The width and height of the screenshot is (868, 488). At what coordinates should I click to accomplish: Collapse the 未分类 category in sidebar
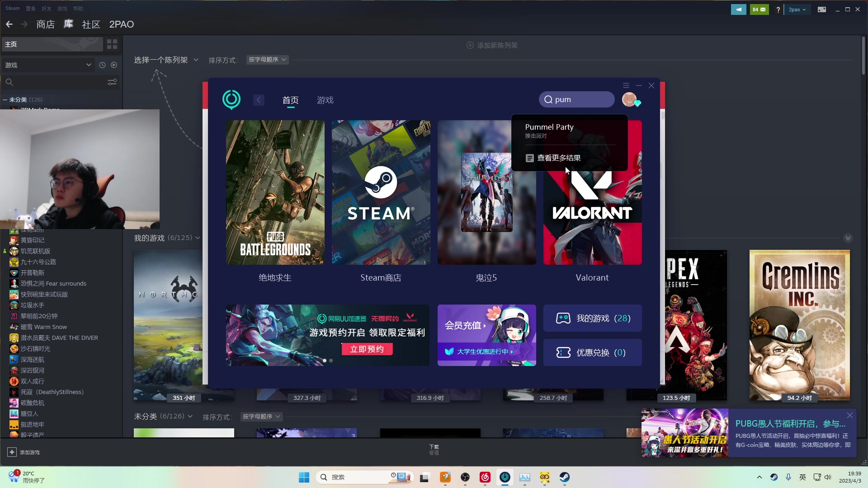pyautogui.click(x=5, y=99)
